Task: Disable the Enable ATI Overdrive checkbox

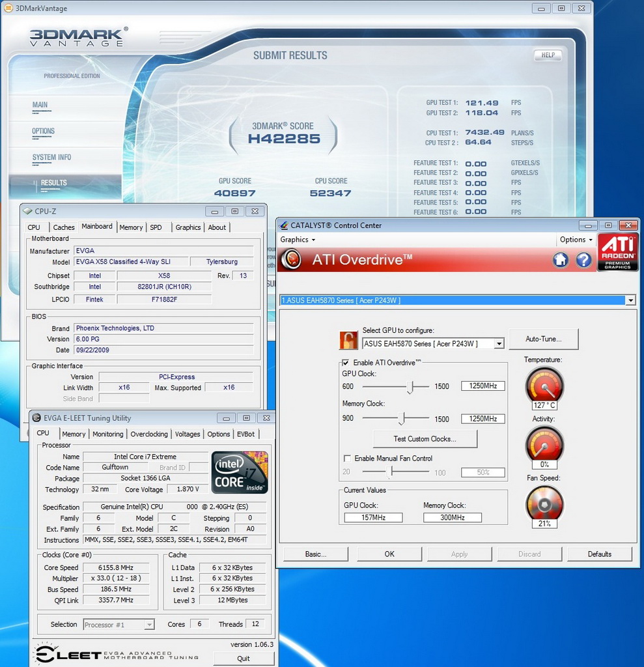Action: (345, 362)
